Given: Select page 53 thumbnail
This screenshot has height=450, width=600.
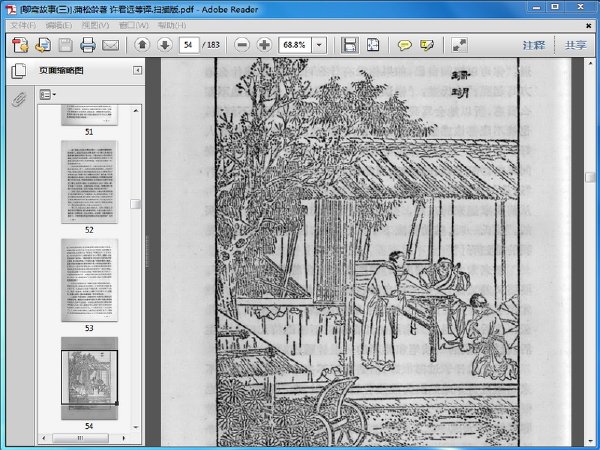Looking at the screenshot, I should pos(89,280).
